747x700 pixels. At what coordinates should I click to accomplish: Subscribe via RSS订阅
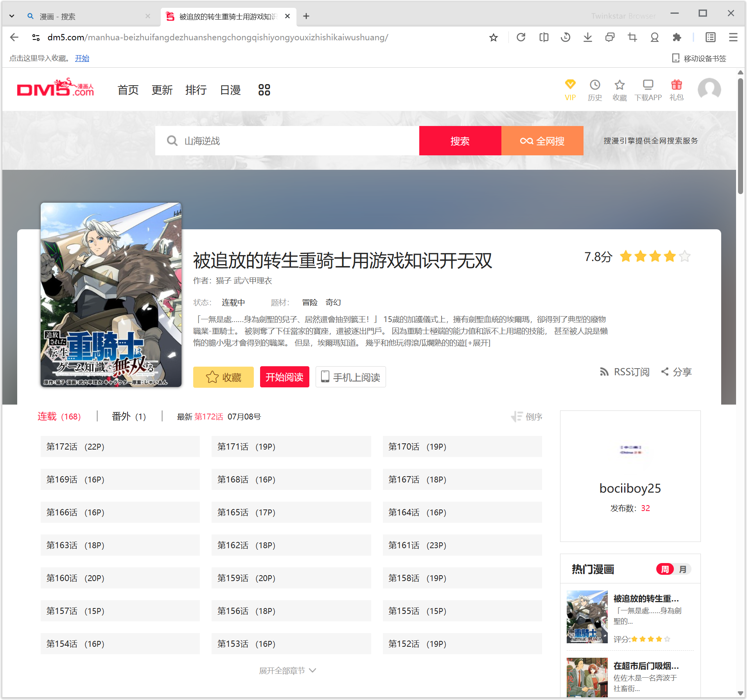(625, 372)
